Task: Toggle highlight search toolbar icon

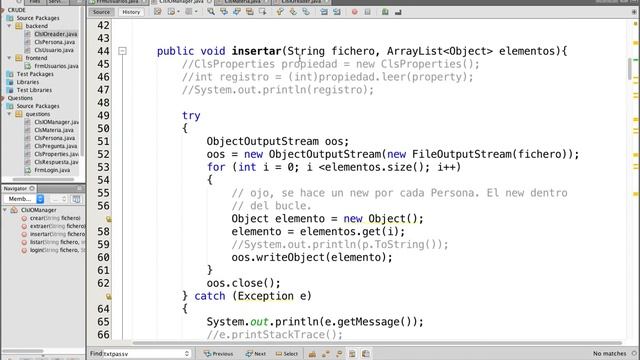Action: pos(249,12)
